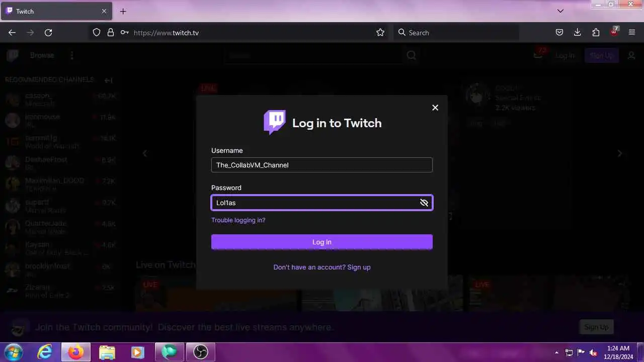
Task: Click the saved password key icon
Action: click(125, 32)
